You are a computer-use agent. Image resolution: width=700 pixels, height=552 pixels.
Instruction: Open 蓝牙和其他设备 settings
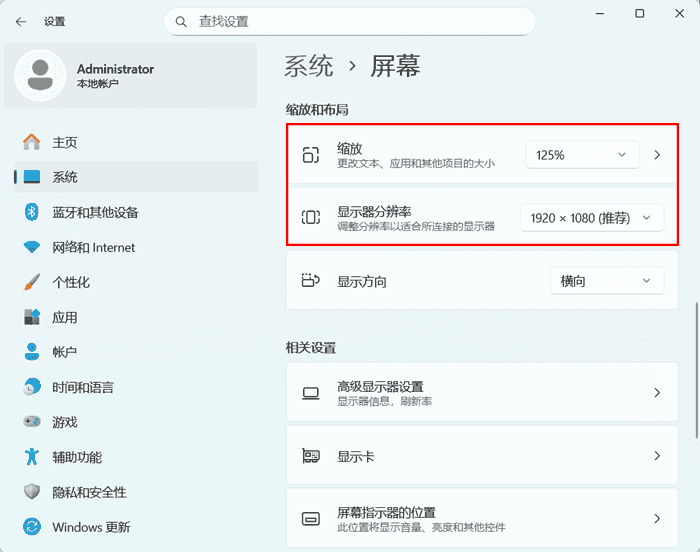coord(136,212)
